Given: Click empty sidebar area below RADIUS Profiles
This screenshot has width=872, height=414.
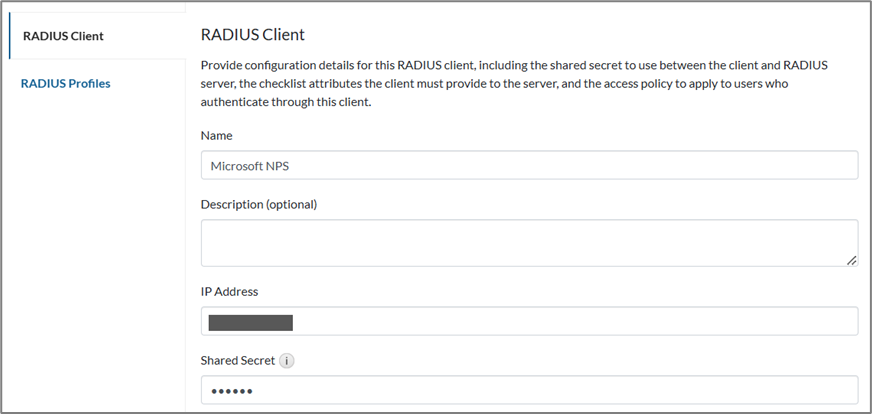Looking at the screenshot, I should (92, 250).
